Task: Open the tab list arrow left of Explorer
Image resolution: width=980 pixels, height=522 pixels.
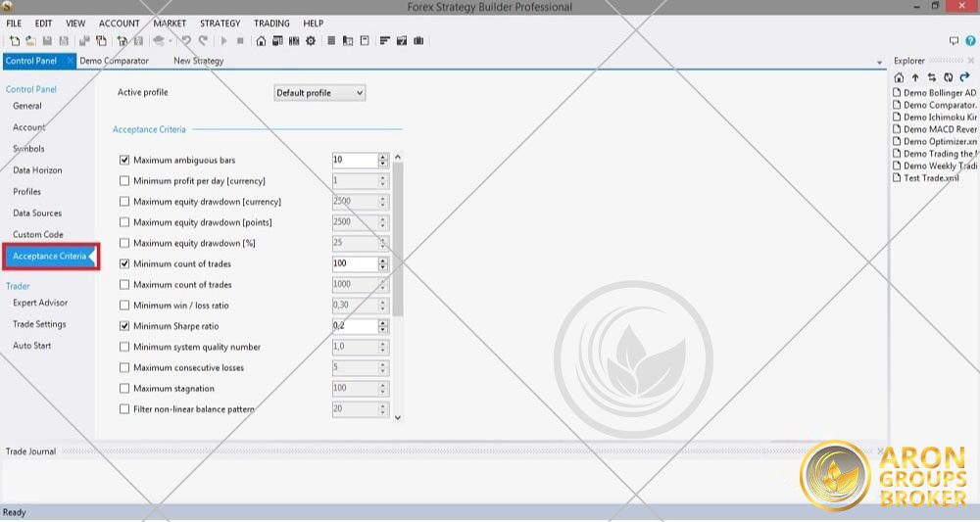Action: (879, 63)
